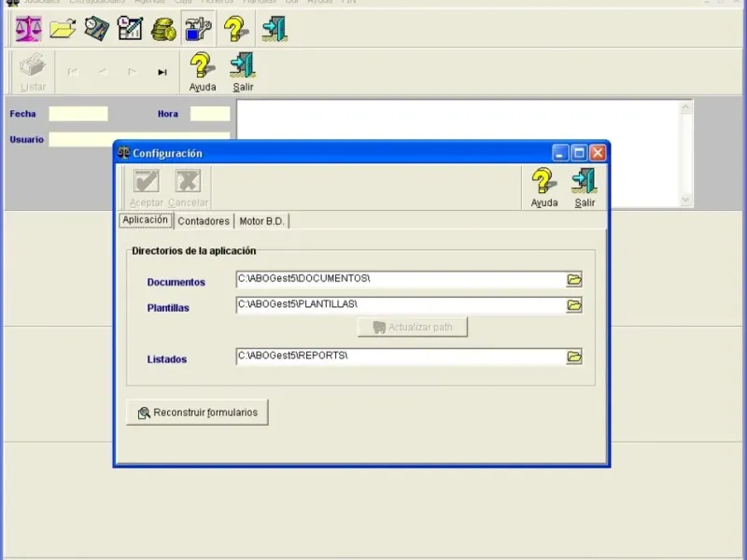
Task: Switch to the Contadores tab
Action: pyautogui.click(x=204, y=221)
